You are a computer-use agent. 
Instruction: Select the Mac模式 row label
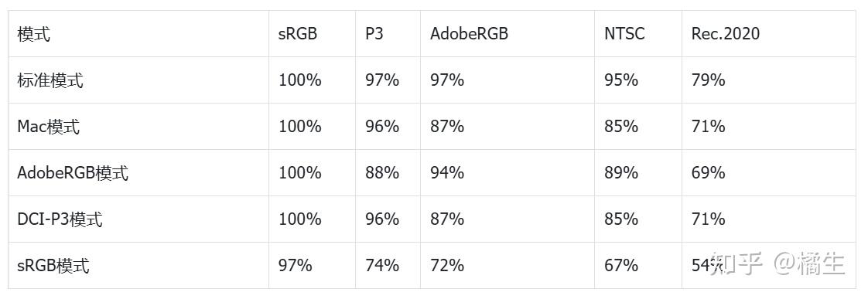[x=48, y=127]
